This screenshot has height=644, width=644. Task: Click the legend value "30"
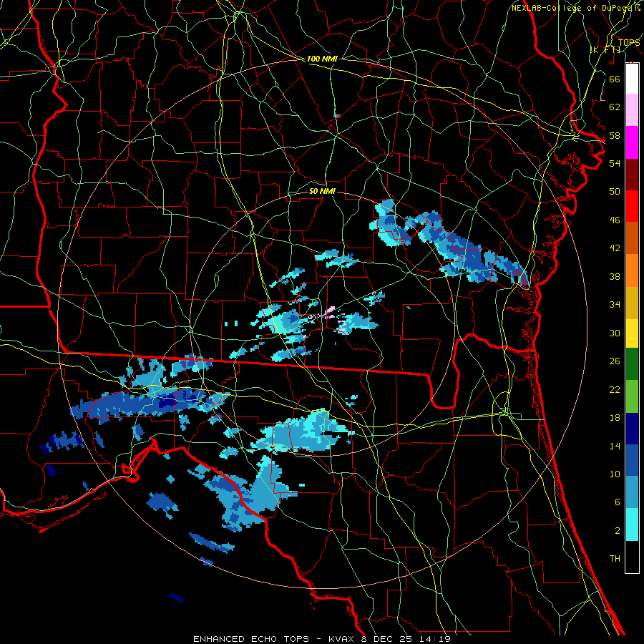(615, 333)
